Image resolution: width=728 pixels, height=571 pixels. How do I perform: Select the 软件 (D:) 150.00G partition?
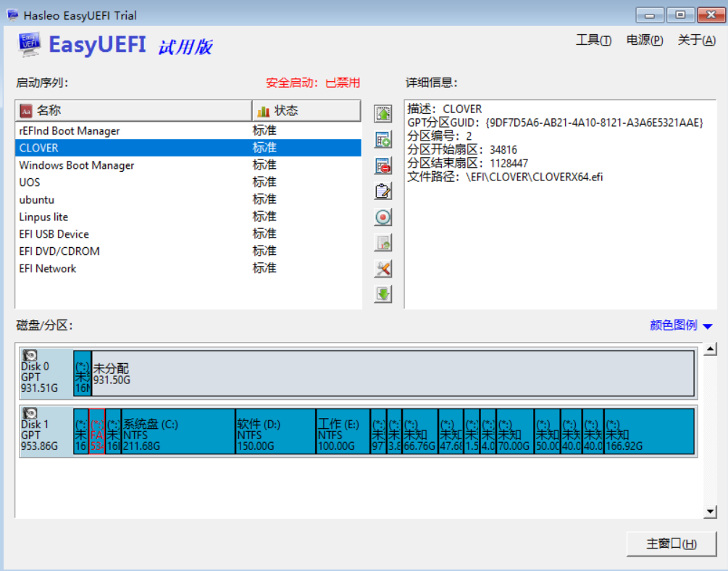coord(276,432)
